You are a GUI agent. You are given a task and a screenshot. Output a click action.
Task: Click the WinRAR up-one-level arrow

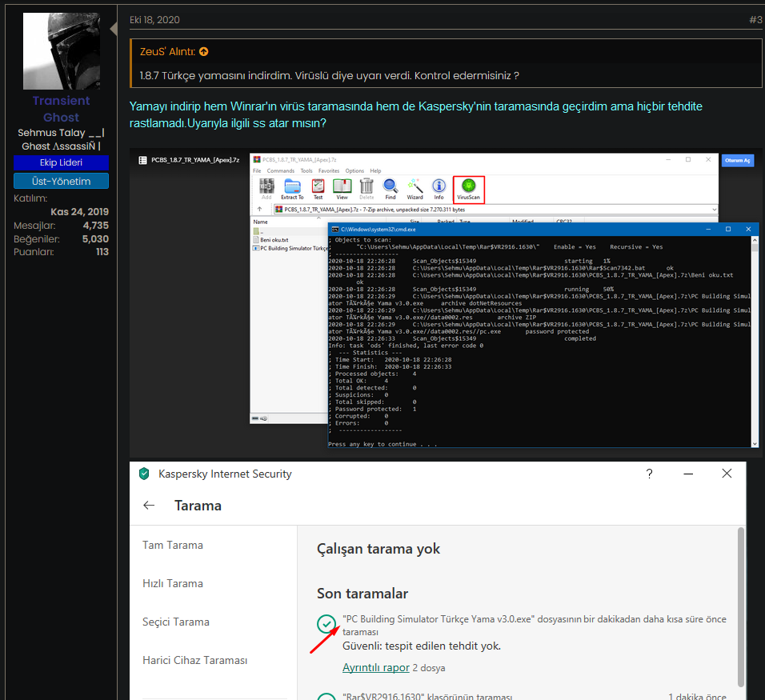[259, 210]
